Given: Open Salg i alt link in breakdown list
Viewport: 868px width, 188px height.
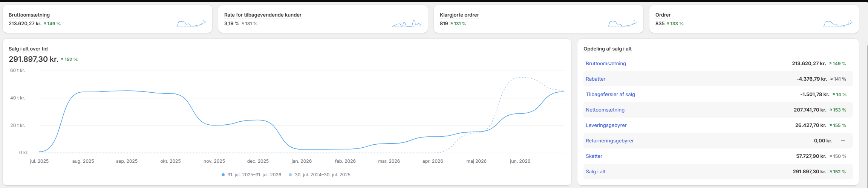Looking at the screenshot, I should click(596, 172).
